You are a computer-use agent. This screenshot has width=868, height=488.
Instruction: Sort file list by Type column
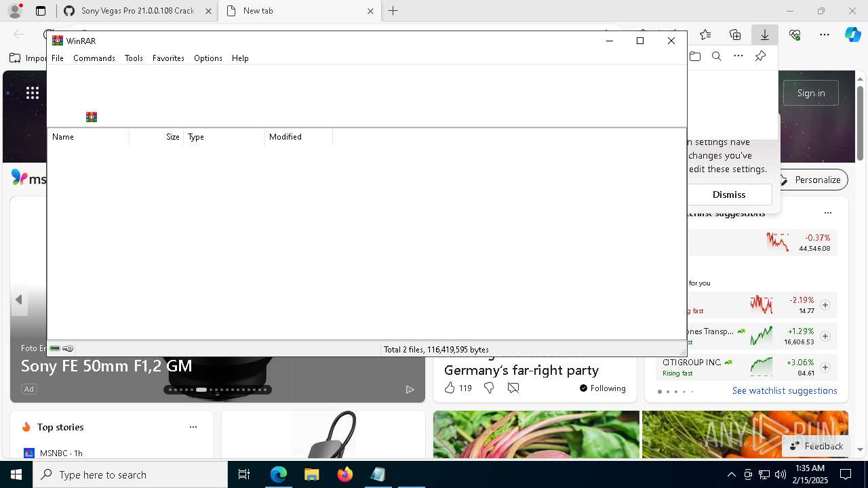pos(224,137)
